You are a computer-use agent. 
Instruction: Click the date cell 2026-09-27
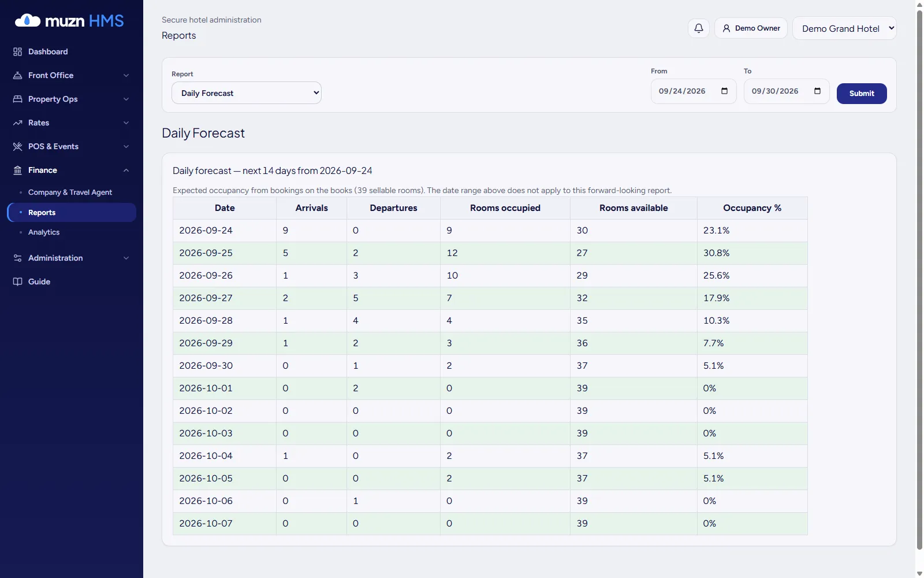click(225, 298)
